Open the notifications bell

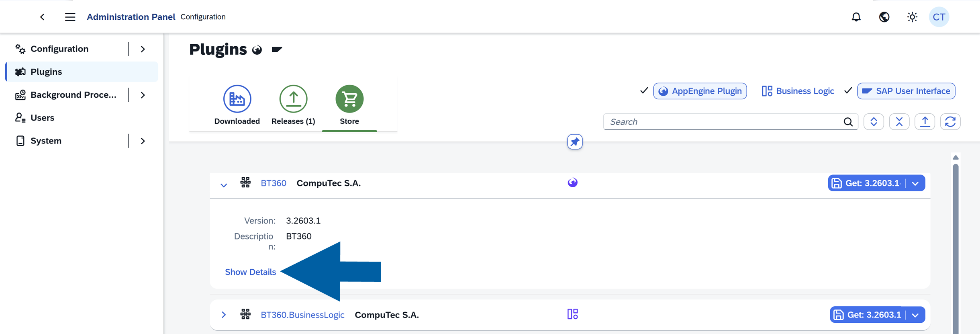pyautogui.click(x=856, y=17)
